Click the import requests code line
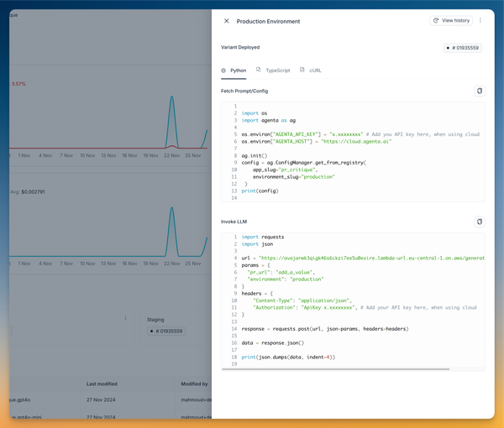 (263, 237)
